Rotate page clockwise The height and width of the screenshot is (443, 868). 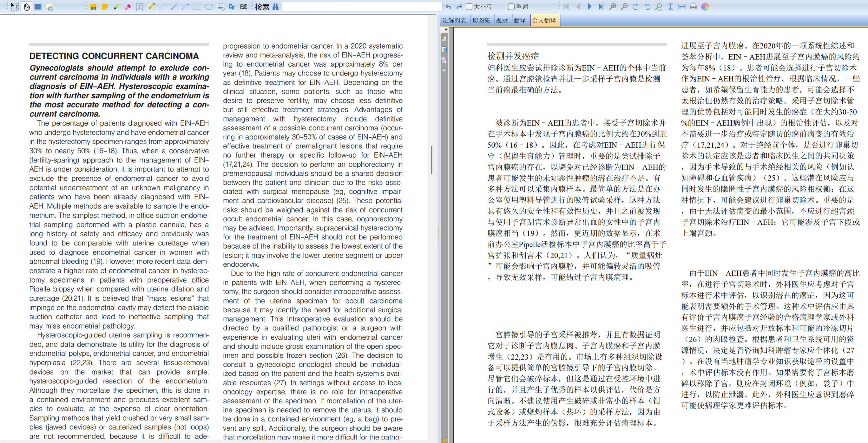pyautogui.click(x=635, y=7)
